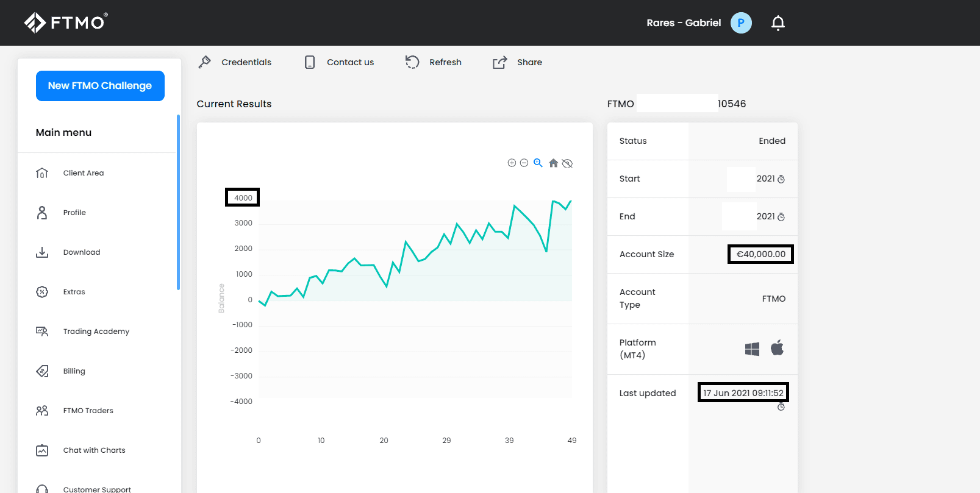This screenshot has height=493, width=980.
Task: Click the Download arrow icon
Action: pos(42,252)
